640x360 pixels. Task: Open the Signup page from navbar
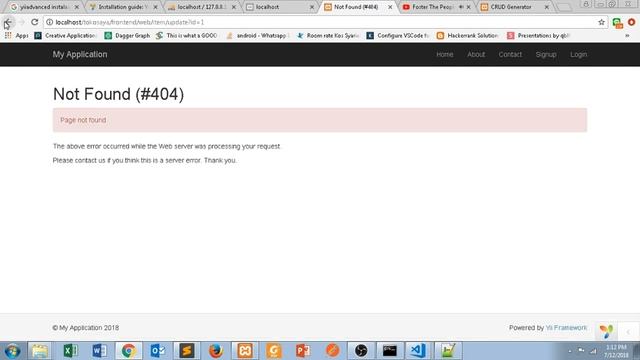[546, 54]
